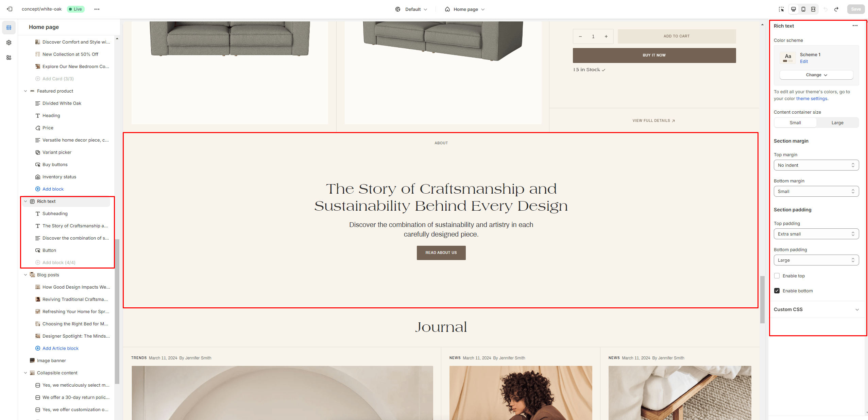Open Rich text panel more options menu
868x420 pixels.
855,26
